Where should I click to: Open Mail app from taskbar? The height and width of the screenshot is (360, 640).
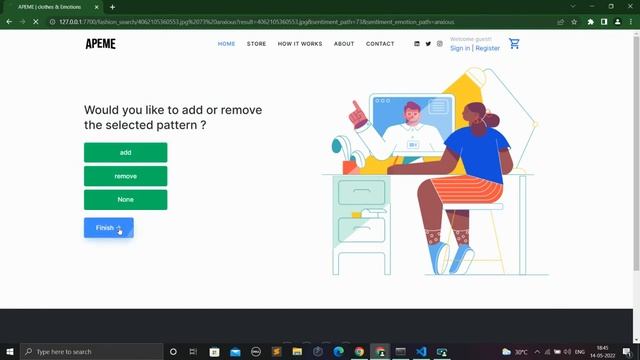click(235, 351)
